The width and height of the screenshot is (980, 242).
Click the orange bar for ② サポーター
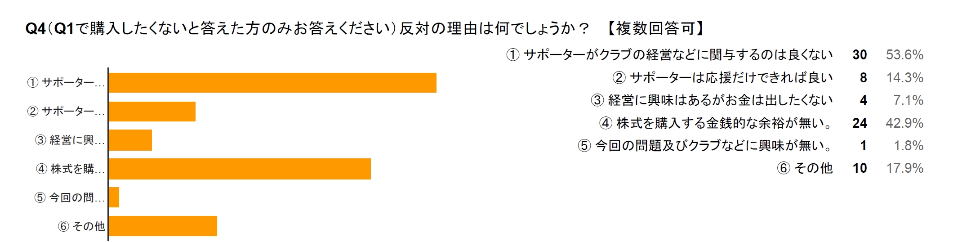click(x=152, y=112)
